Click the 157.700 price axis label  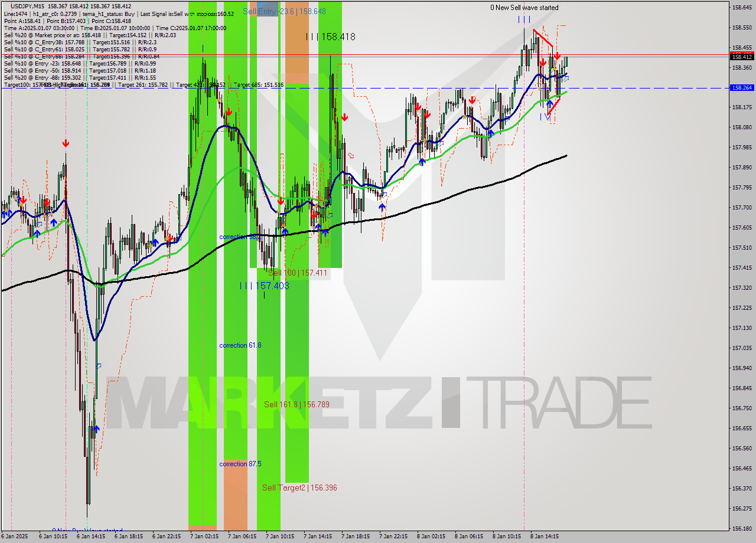point(742,207)
